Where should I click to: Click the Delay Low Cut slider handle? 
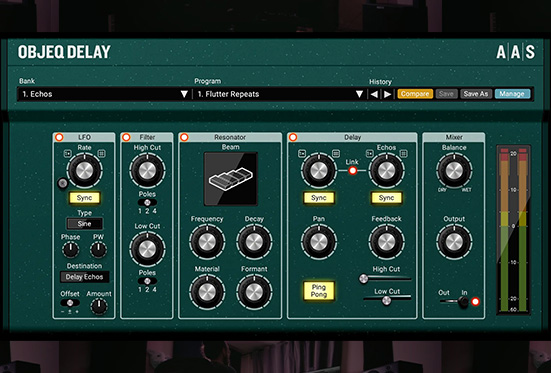[387, 301]
